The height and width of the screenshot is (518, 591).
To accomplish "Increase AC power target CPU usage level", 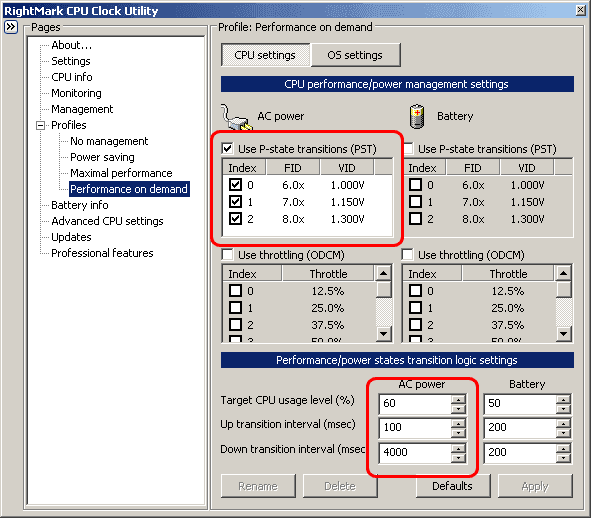I will pyautogui.click(x=458, y=400).
